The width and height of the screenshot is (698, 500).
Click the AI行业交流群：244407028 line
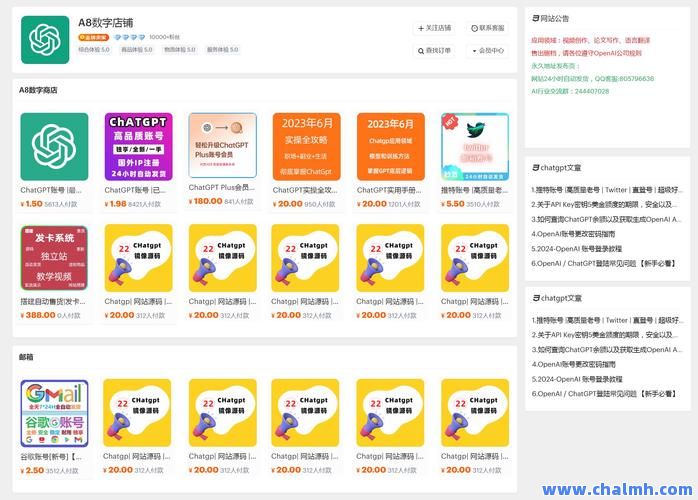coord(570,91)
